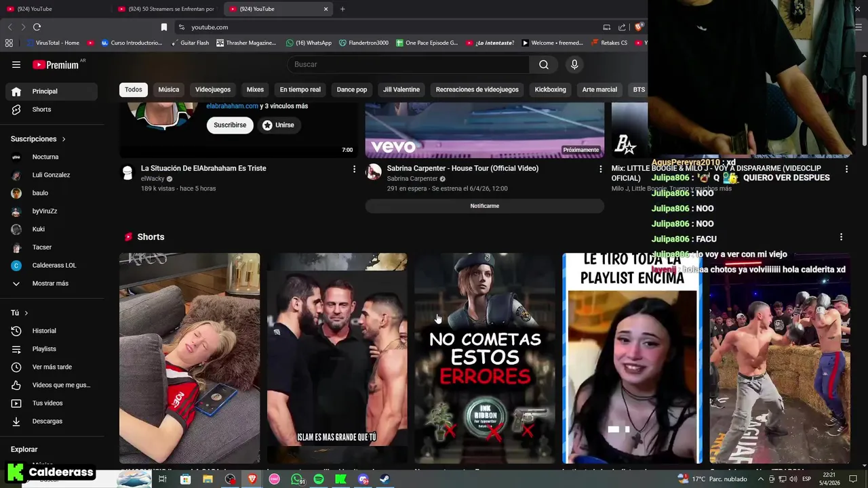Screen dimensions: 868x488
Task: Open a new browser tab with plus
Action: [342, 9]
